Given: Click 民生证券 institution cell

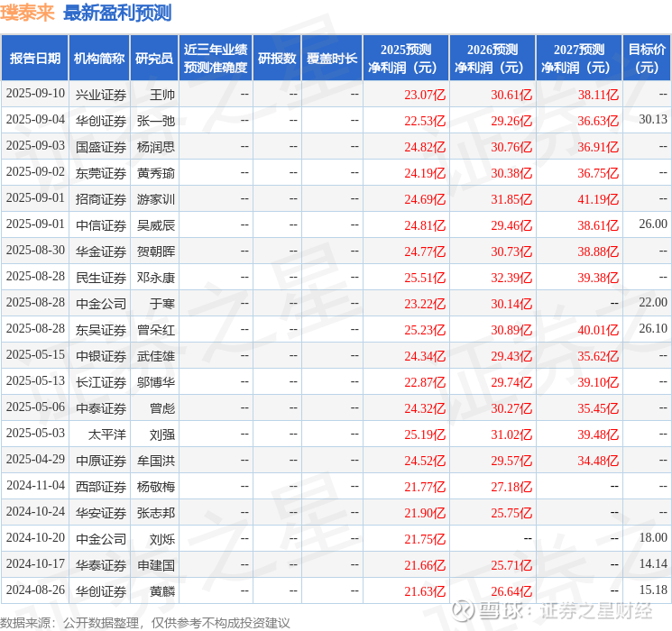Looking at the screenshot, I should (101, 278).
